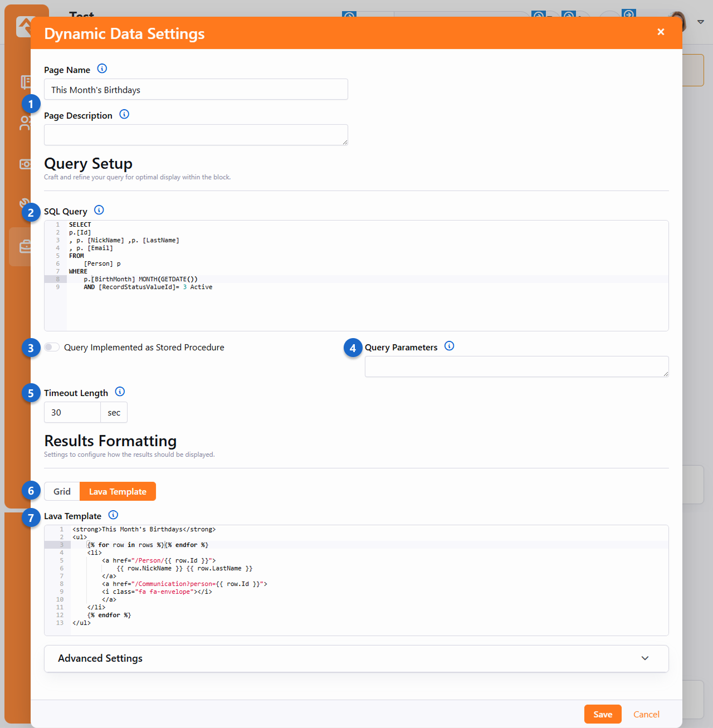Cancel the settings changes
713x728 pixels.
[x=646, y=714]
